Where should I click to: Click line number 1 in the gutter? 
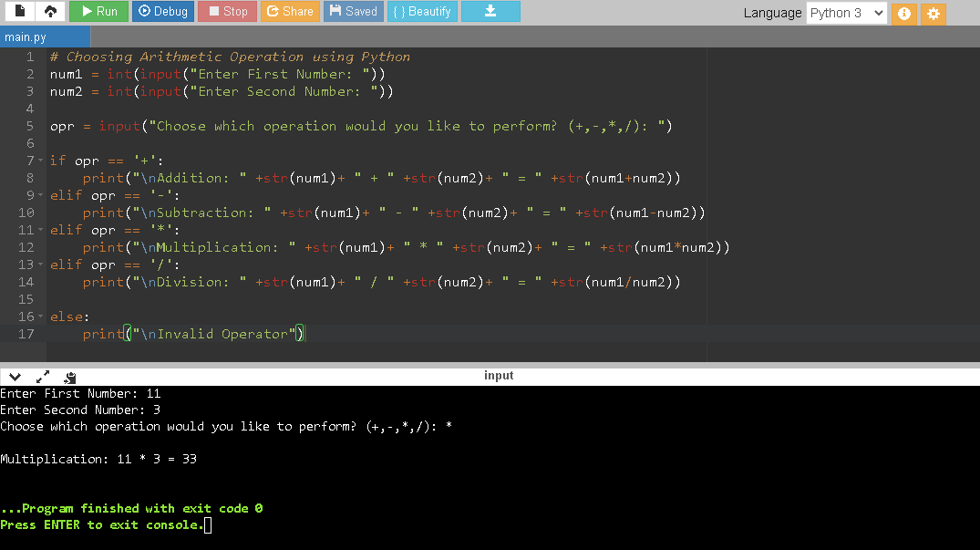29,57
